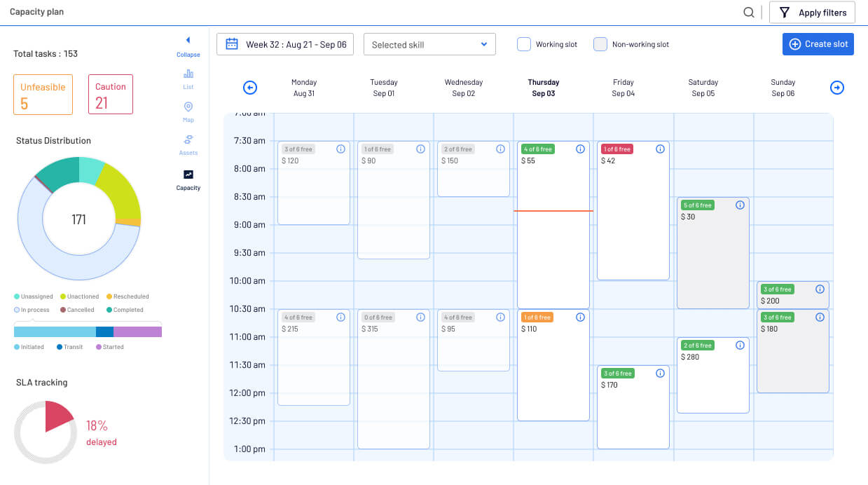Toggle the Working slot checkbox
This screenshot has height=485, width=868.
coord(523,44)
